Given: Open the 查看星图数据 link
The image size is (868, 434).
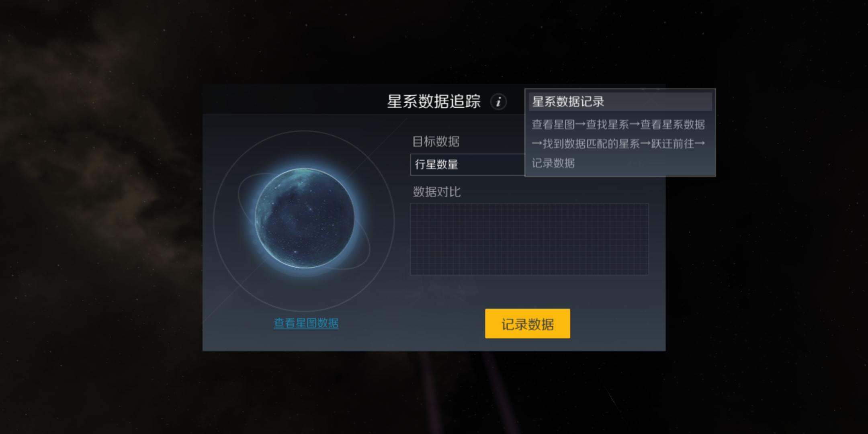Looking at the screenshot, I should point(306,323).
